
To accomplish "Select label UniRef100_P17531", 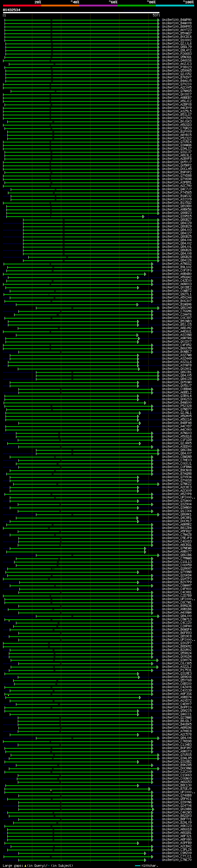I will click(x=176, y=670).
